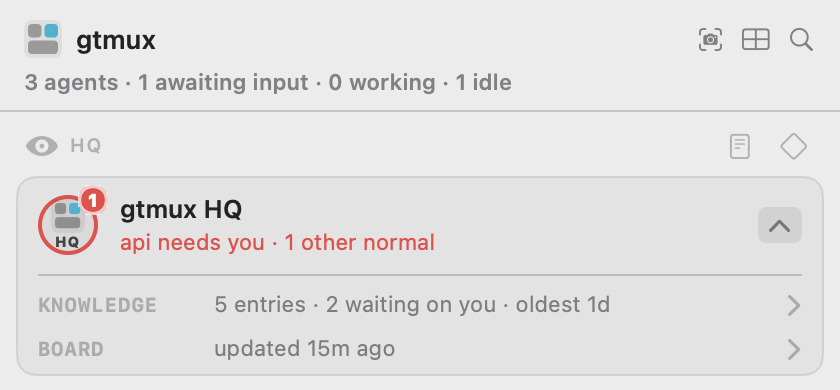840x390 pixels.
Task: Toggle the HQ eye visibility icon
Action: pyautogui.click(x=42, y=146)
